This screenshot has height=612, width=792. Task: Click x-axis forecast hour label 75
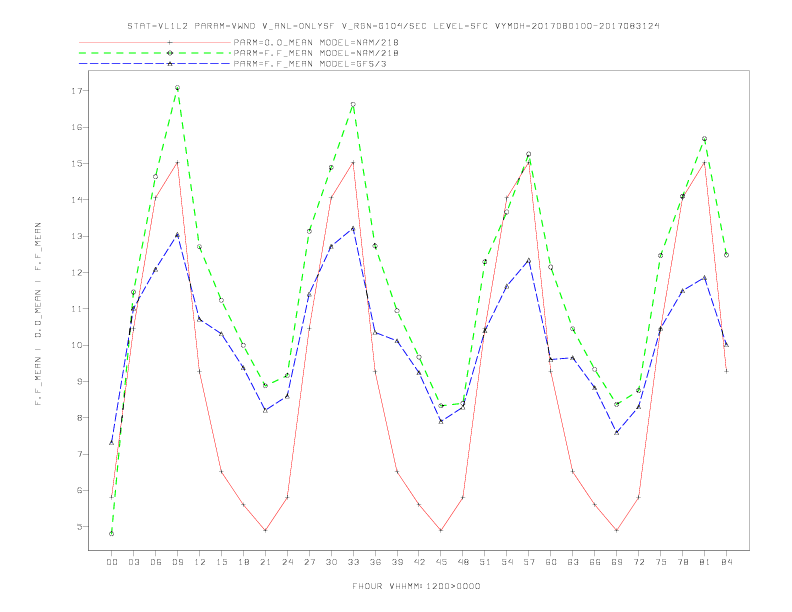pos(661,562)
